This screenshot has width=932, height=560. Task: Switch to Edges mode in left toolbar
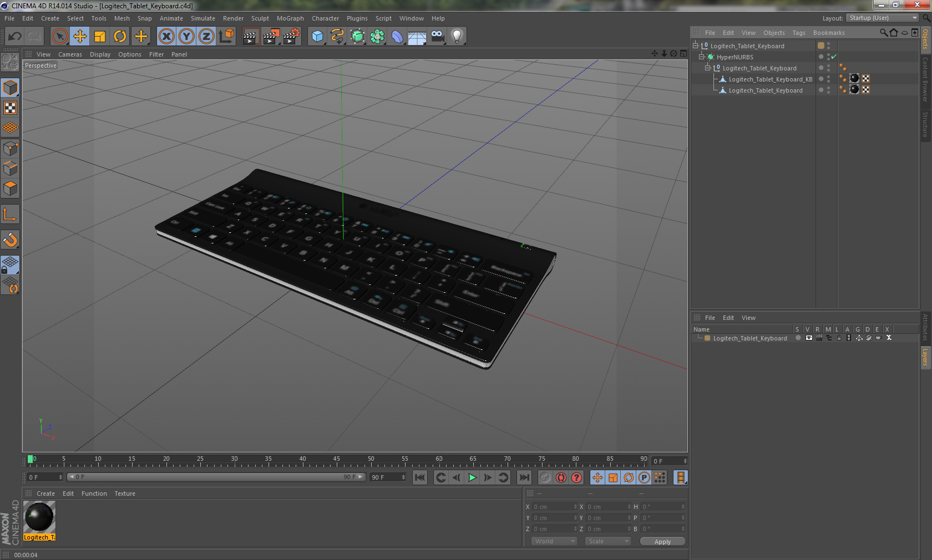[x=10, y=169]
